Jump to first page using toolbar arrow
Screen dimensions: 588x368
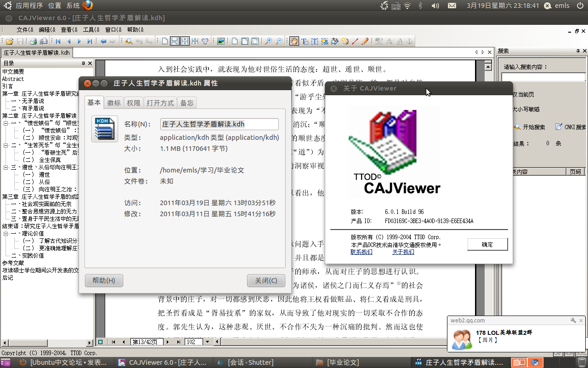click(x=58, y=41)
